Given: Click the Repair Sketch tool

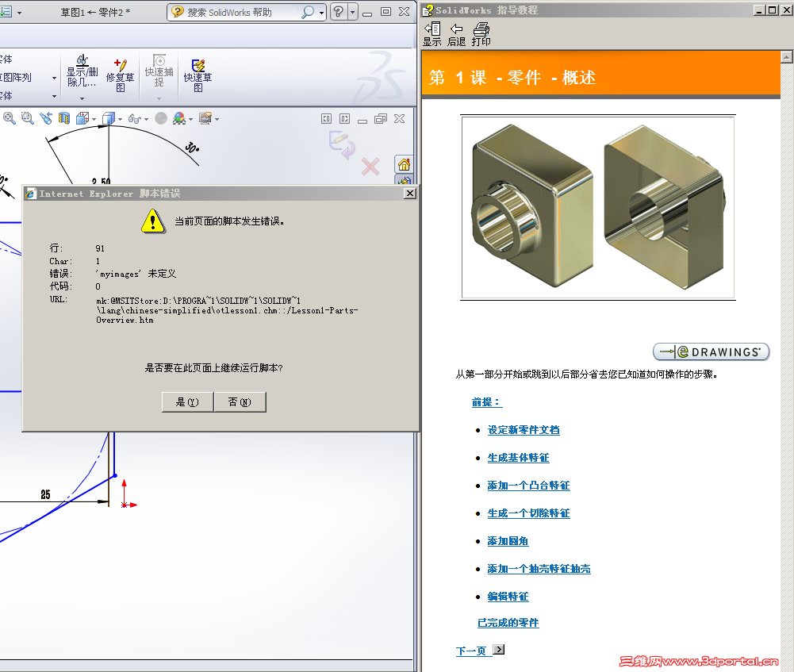Looking at the screenshot, I should pyautogui.click(x=120, y=75).
